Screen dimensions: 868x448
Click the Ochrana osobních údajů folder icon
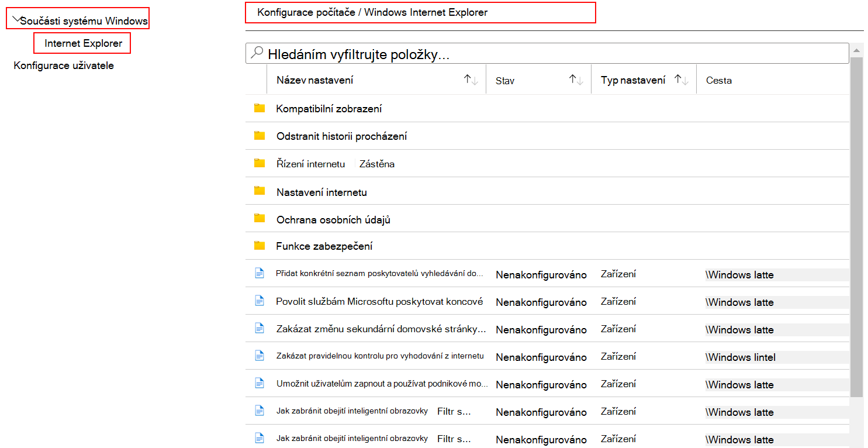[260, 218]
